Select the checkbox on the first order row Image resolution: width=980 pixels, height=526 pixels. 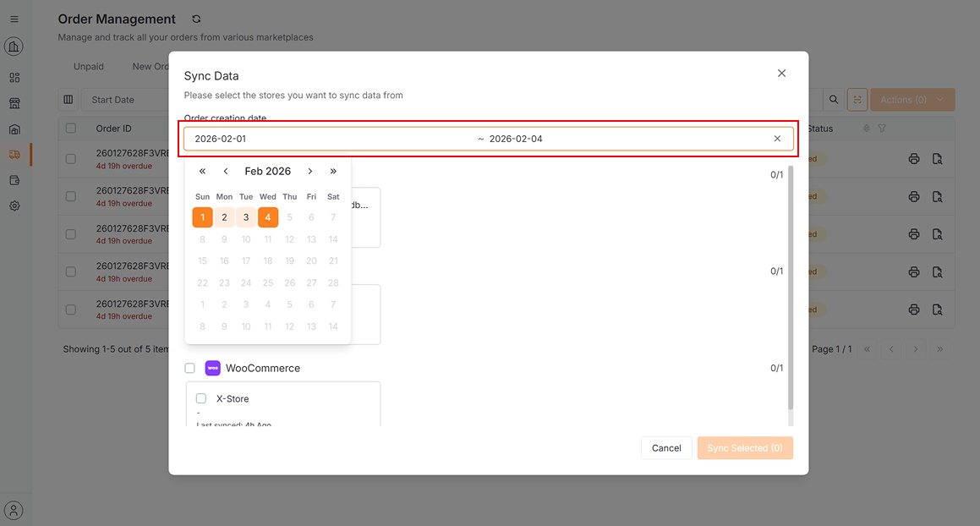[x=70, y=158]
